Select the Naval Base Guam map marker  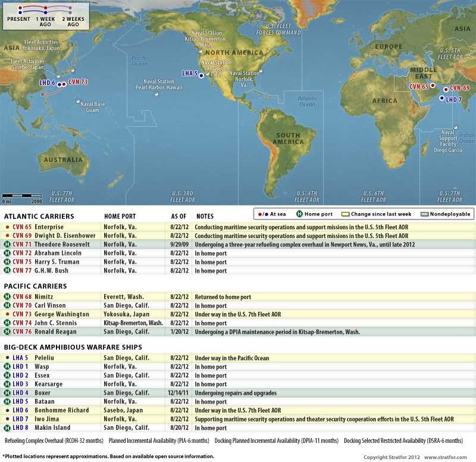point(77,101)
